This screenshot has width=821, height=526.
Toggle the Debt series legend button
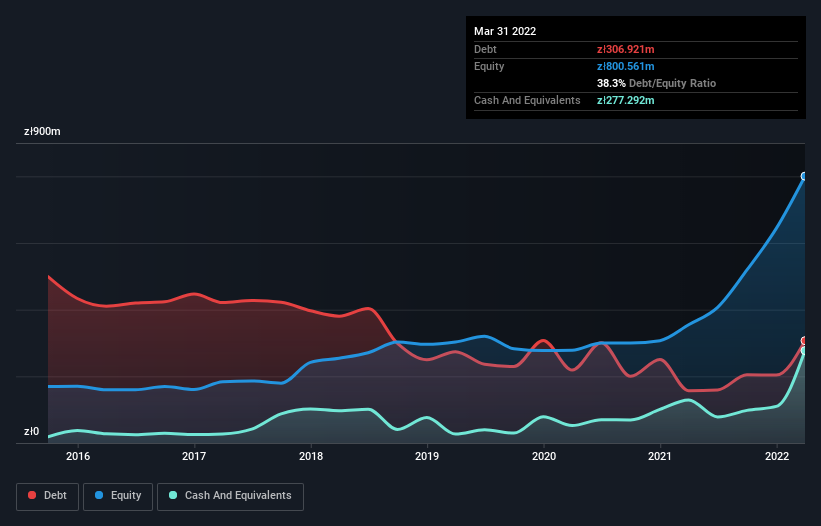click(47, 496)
